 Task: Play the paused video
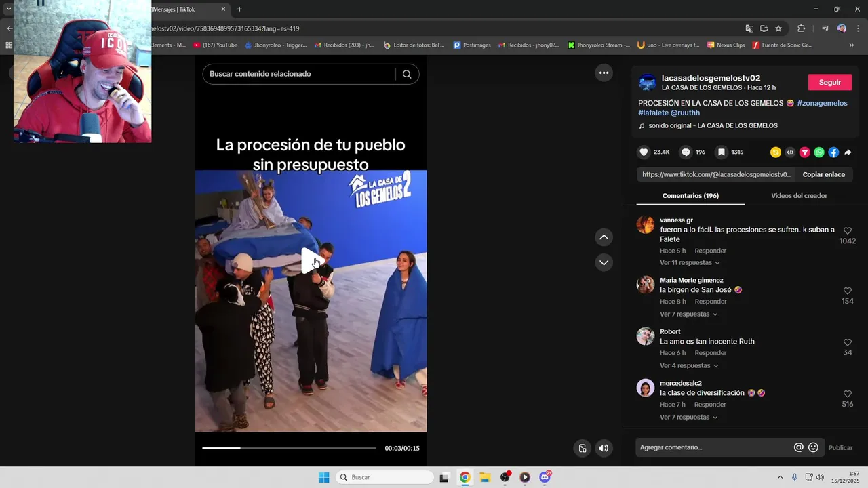tap(311, 261)
